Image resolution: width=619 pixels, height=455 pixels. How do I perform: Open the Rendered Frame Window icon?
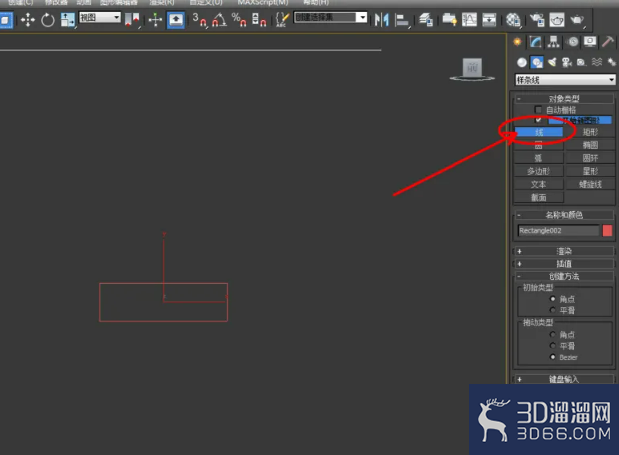pyautogui.click(x=557, y=20)
